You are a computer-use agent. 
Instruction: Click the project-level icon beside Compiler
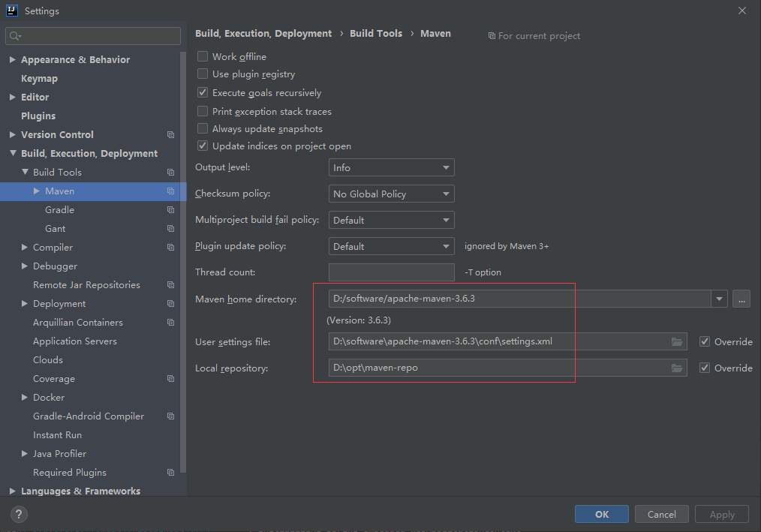[171, 248]
